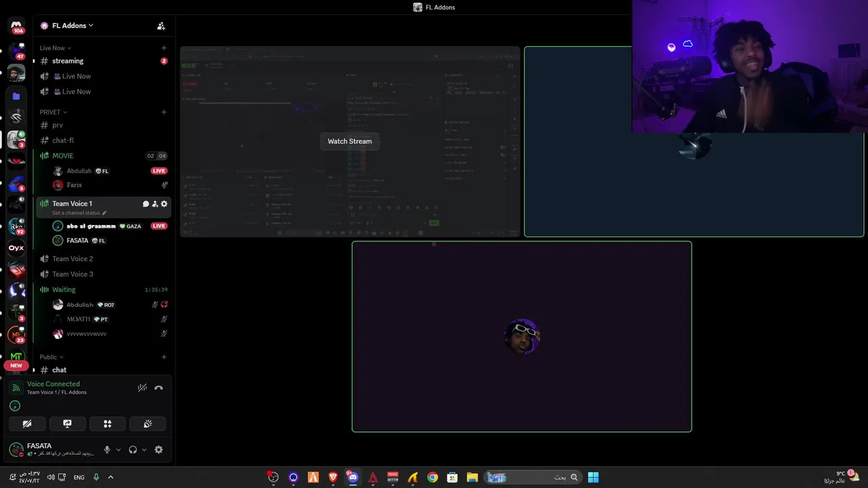Open Brave browser from taskbar

coord(333,477)
